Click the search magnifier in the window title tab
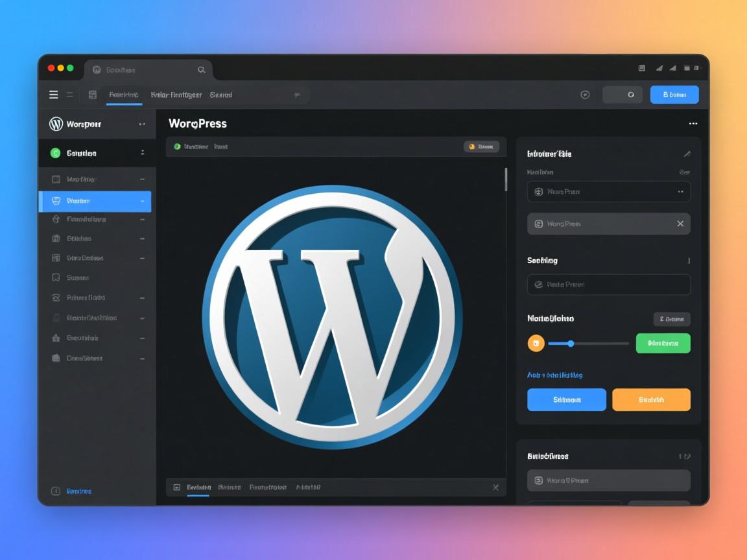The height and width of the screenshot is (560, 747). pyautogui.click(x=202, y=70)
